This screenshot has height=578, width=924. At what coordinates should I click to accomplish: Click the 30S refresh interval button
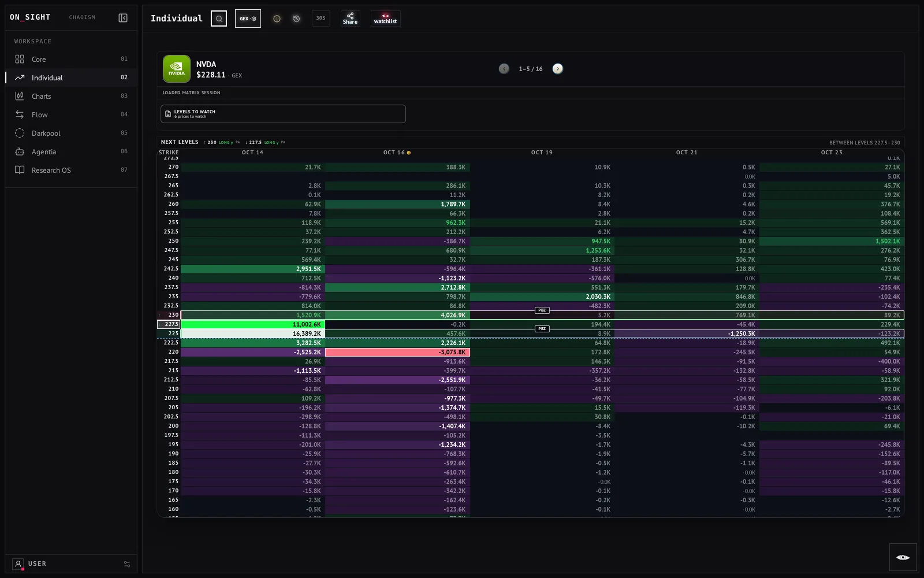(321, 18)
